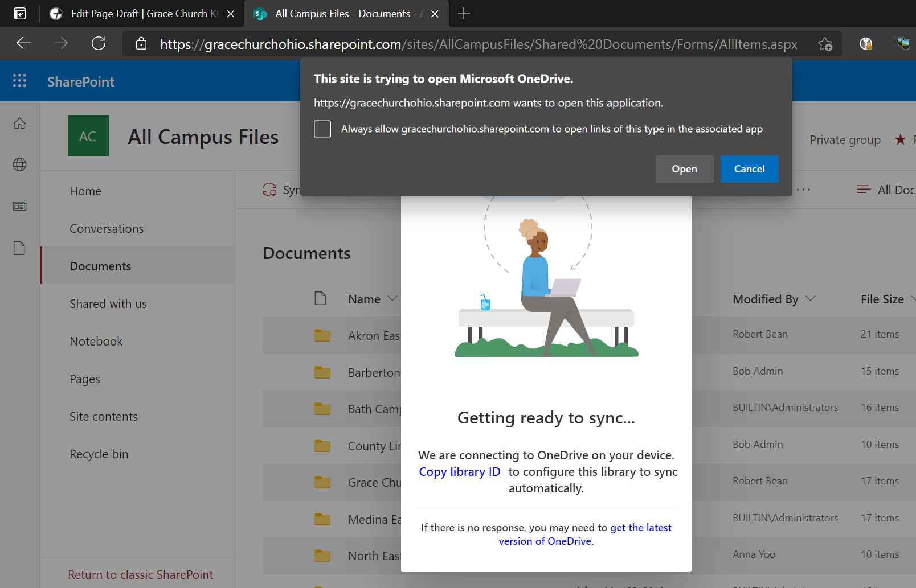Click the Bath Campus folder icon
This screenshot has width=916, height=588.
coord(322,409)
